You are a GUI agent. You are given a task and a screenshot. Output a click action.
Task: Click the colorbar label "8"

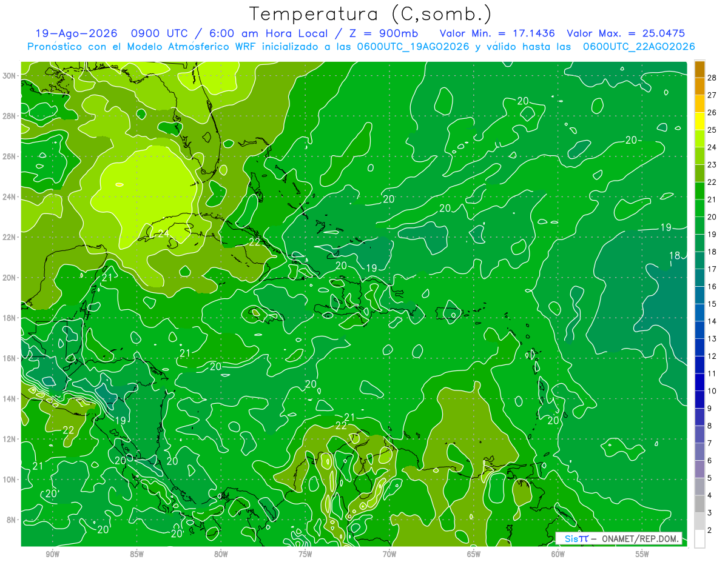pos(710,426)
